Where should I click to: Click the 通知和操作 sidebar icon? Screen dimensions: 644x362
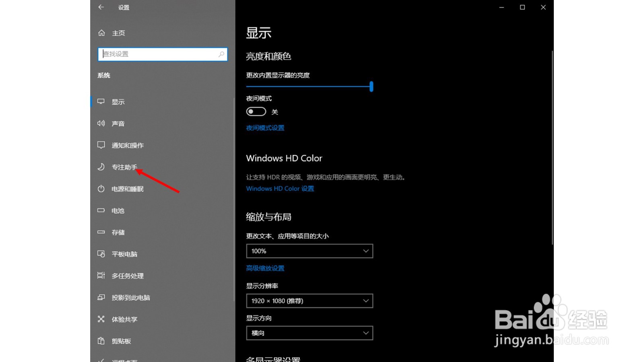[x=127, y=145]
